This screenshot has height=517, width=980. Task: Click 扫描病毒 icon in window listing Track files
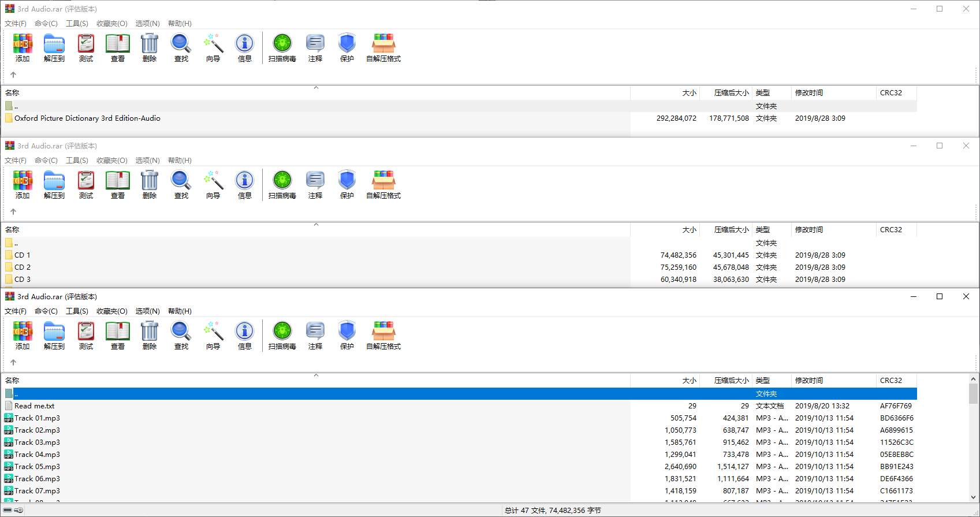(282, 336)
